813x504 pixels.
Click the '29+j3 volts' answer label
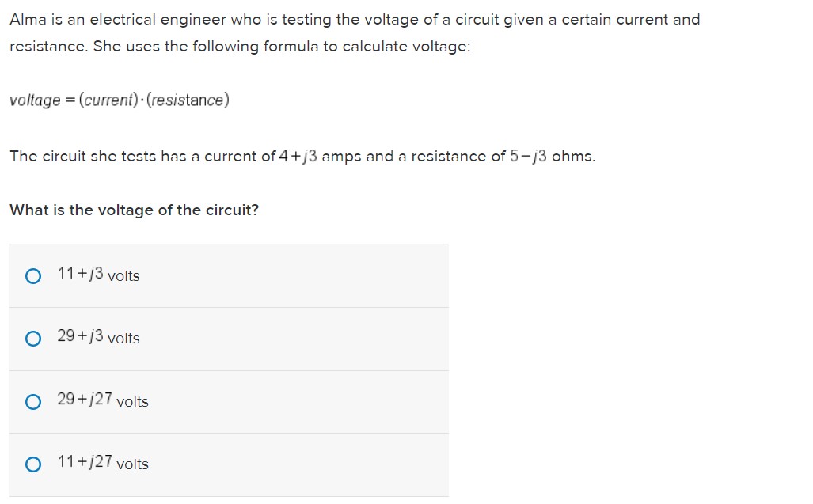click(x=98, y=337)
